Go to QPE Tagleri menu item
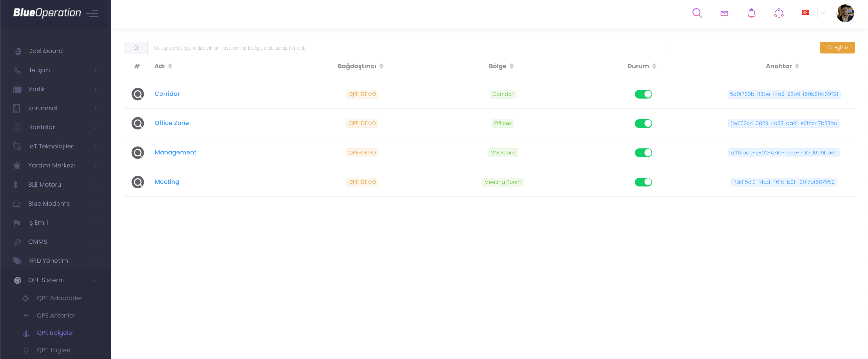The width and height of the screenshot is (868, 359). click(54, 350)
